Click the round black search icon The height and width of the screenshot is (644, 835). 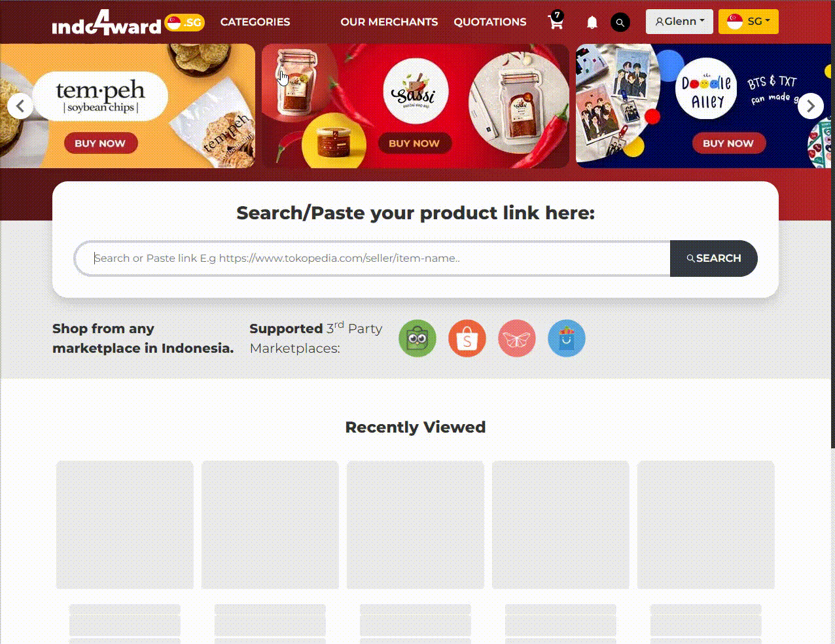[620, 22]
